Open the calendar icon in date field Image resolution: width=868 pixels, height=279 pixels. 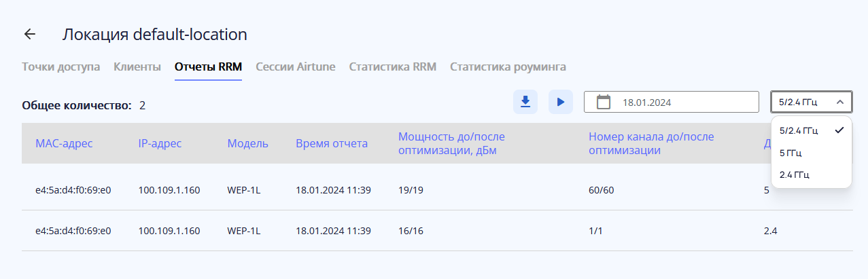click(604, 103)
